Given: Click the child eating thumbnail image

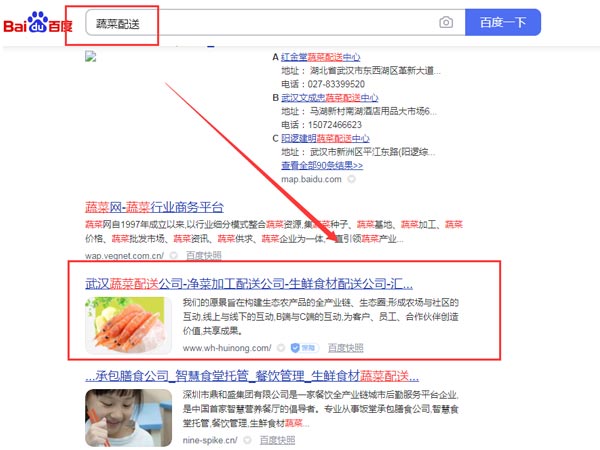Looking at the screenshot, I should tap(129, 418).
